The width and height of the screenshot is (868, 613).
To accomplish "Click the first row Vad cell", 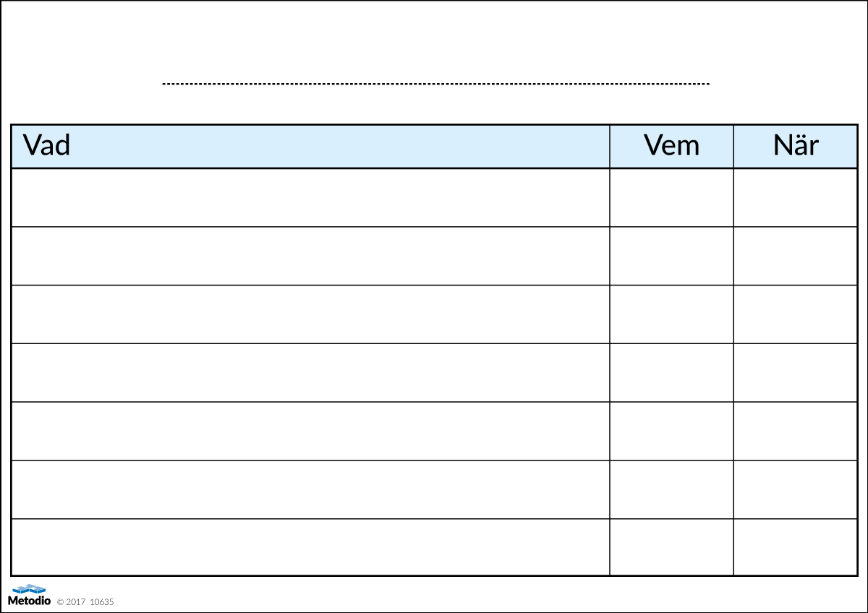I will [310, 197].
